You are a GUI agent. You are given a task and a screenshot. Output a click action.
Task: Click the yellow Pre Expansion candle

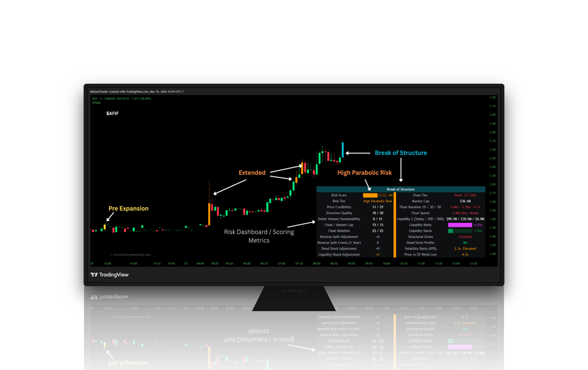click(x=105, y=227)
